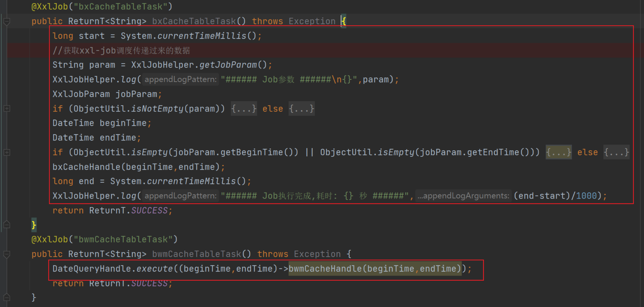Expand last else {...} on getEndTime line
The height and width of the screenshot is (307, 644).
[616, 153]
